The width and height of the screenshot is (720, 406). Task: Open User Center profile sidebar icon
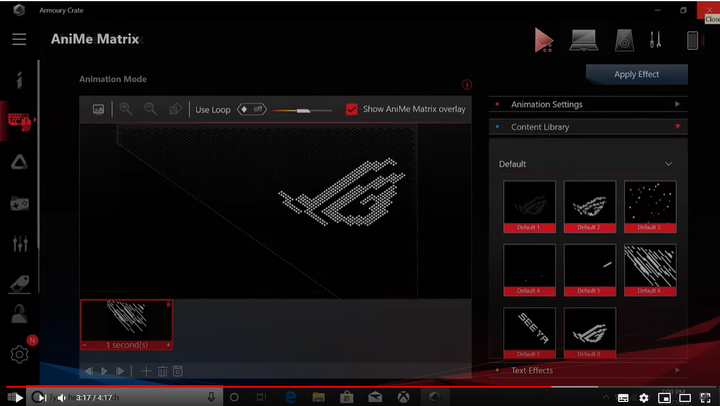tap(19, 315)
